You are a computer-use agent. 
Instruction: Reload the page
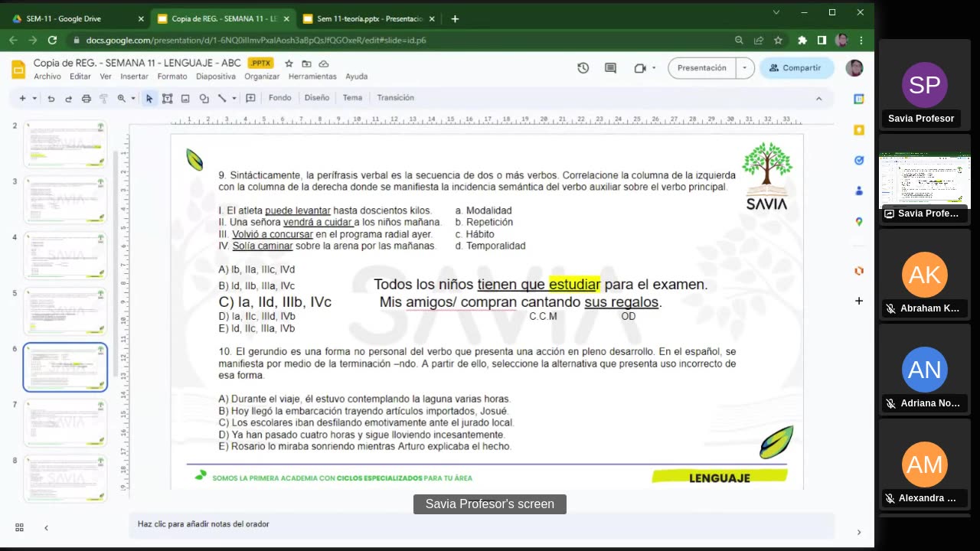(x=52, y=41)
